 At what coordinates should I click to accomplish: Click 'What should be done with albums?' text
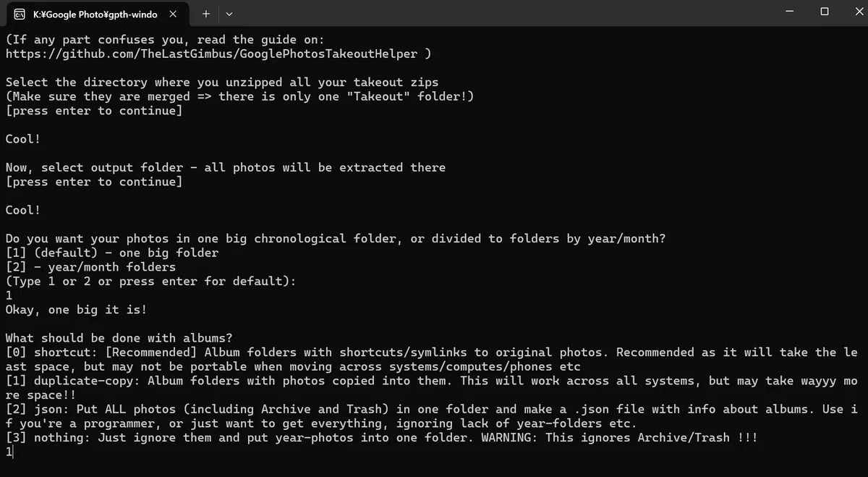(119, 338)
